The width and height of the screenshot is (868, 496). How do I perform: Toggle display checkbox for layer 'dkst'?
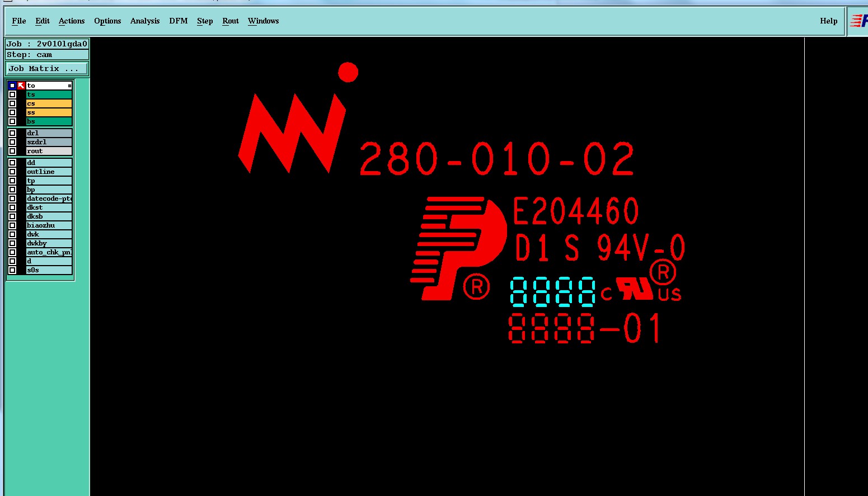[12, 207]
